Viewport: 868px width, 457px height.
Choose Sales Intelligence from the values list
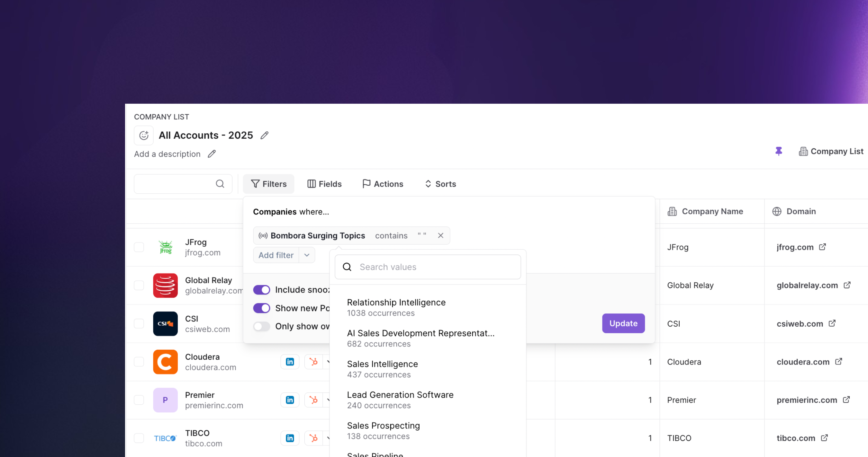tap(428, 369)
